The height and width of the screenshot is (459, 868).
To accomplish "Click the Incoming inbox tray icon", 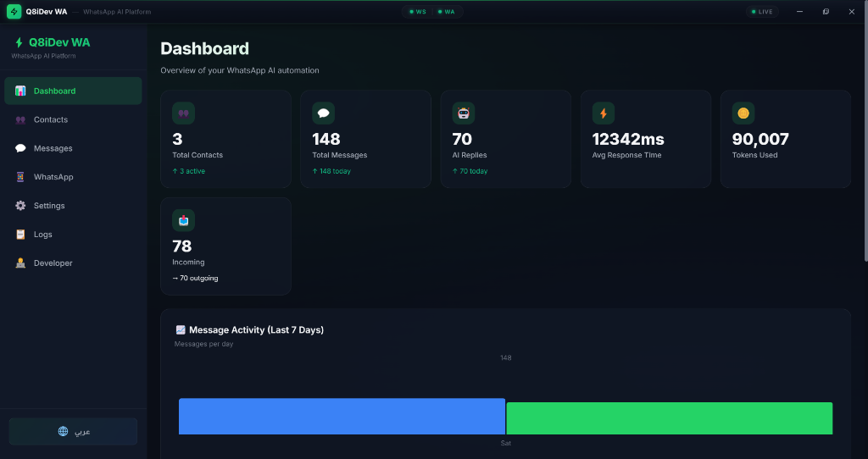I will [x=183, y=221].
